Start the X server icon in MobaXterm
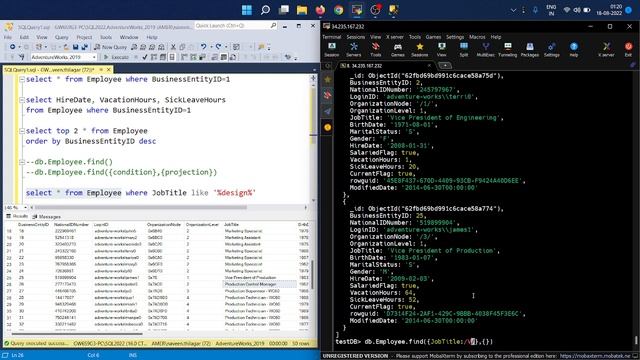Viewport: 640px width, 360px height. click(606, 49)
